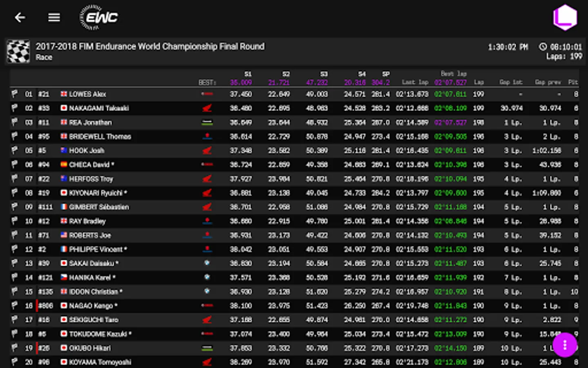This screenshot has width=588, height=368.
Task: Select the Pit column header
Action: point(573,82)
